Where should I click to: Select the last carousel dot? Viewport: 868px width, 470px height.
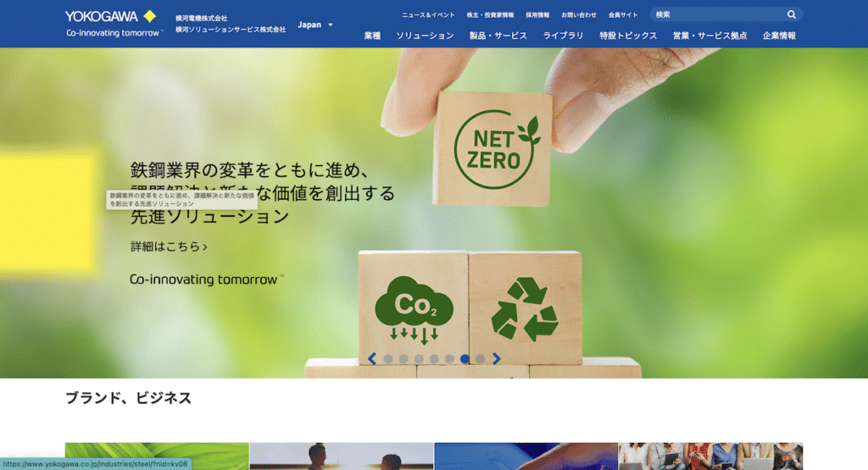coord(481,359)
